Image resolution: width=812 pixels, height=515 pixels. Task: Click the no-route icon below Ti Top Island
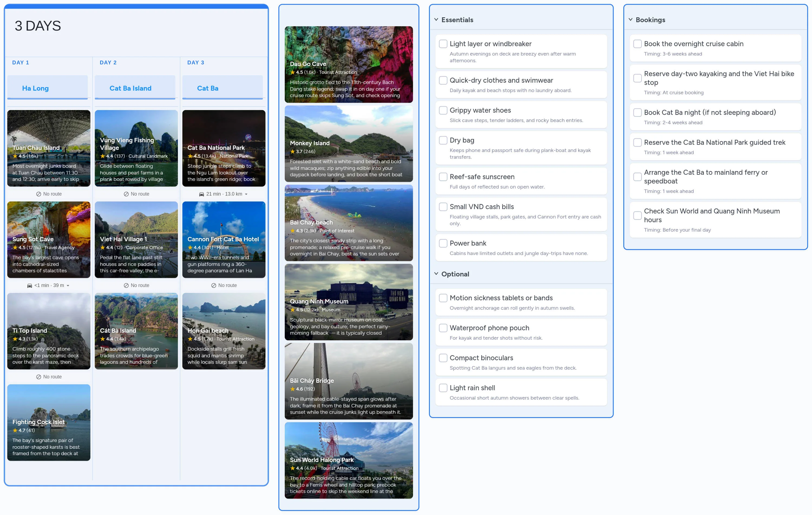pyautogui.click(x=38, y=377)
